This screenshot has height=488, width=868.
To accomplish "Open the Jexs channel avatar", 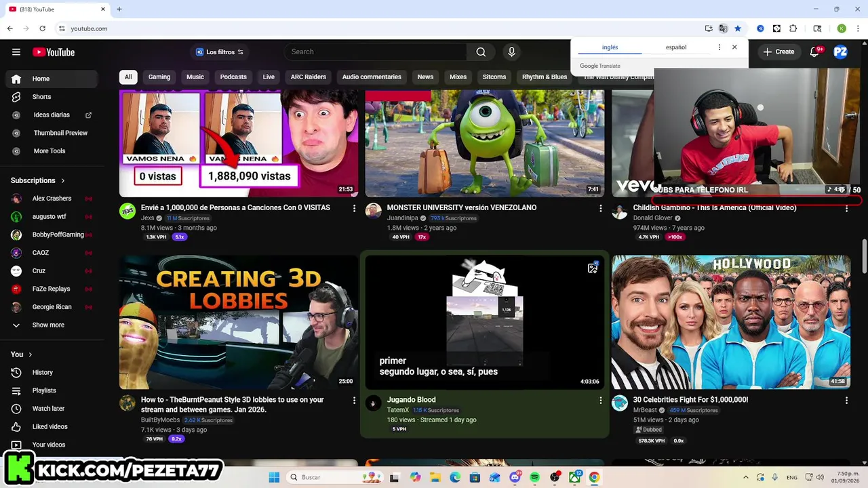I will (x=127, y=211).
